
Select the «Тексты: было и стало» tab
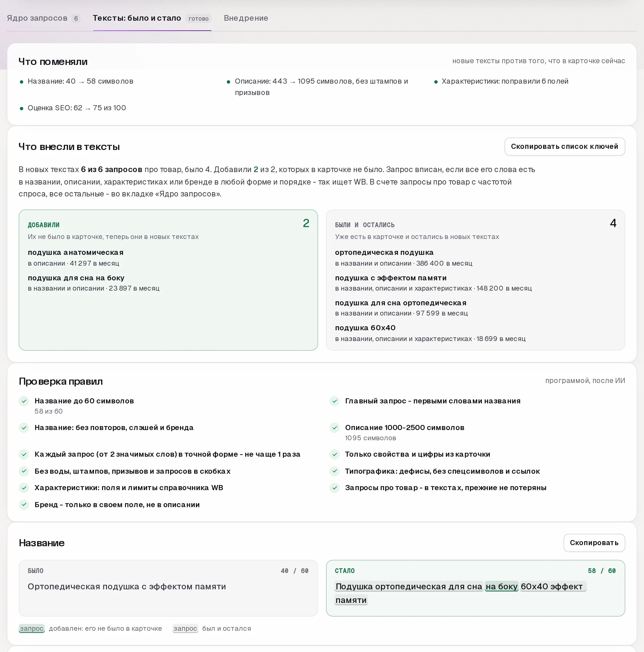tap(152, 18)
